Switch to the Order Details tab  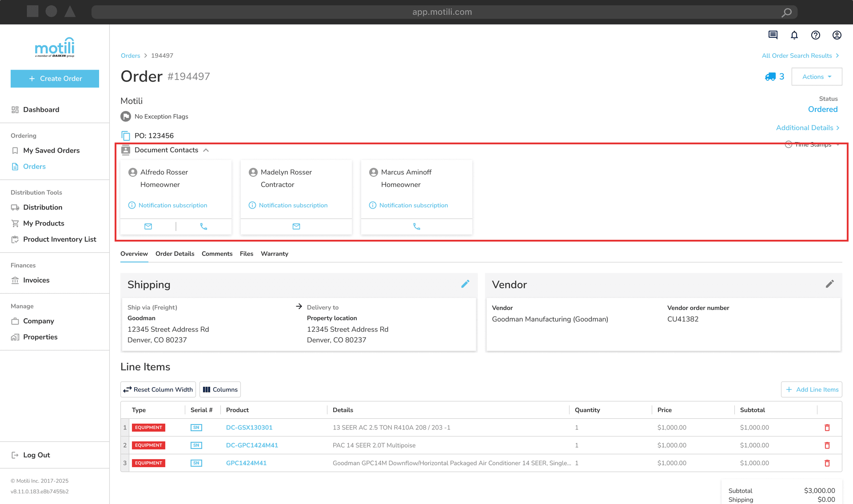click(175, 254)
